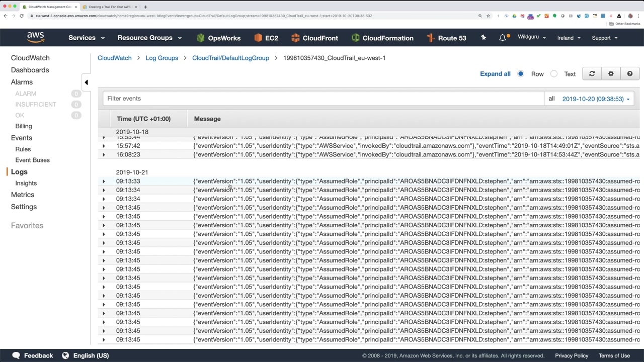Click the CloudWatch sidebar heading
Screen dimensions: 644x362
[30, 58]
